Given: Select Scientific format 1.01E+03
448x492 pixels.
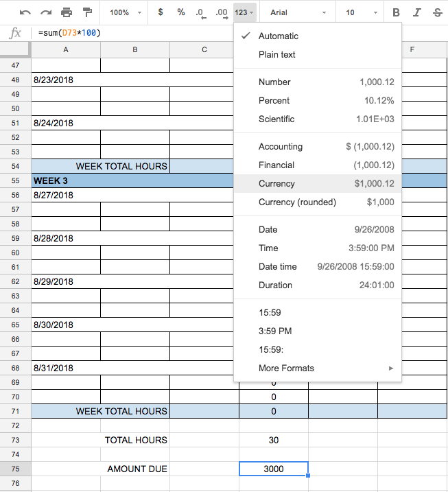Looking at the screenshot, I should tap(318, 119).
